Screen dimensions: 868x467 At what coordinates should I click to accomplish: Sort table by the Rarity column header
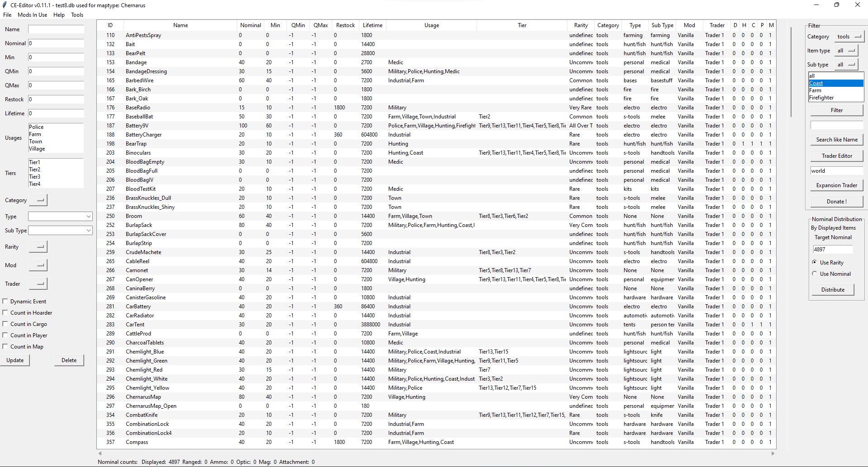[581, 25]
